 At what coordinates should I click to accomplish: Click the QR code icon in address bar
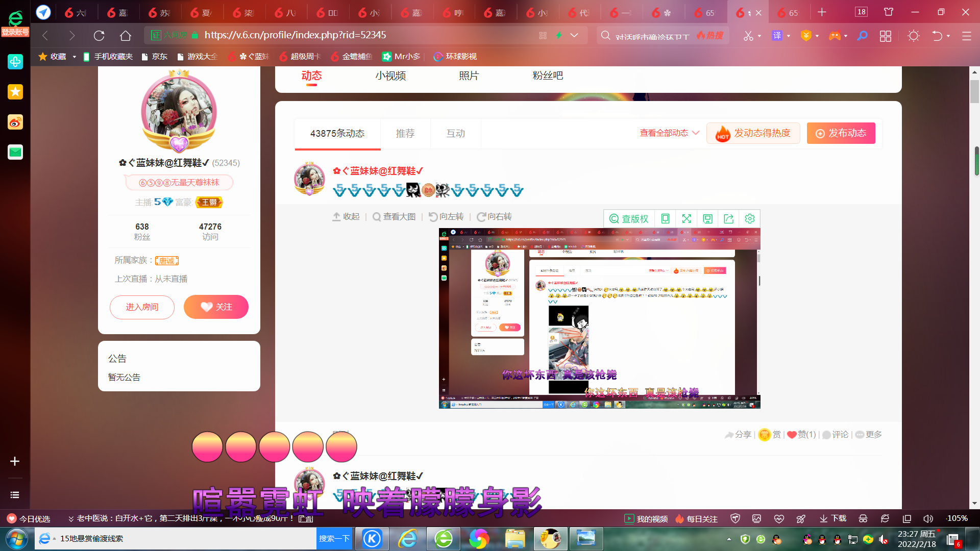[x=543, y=35]
